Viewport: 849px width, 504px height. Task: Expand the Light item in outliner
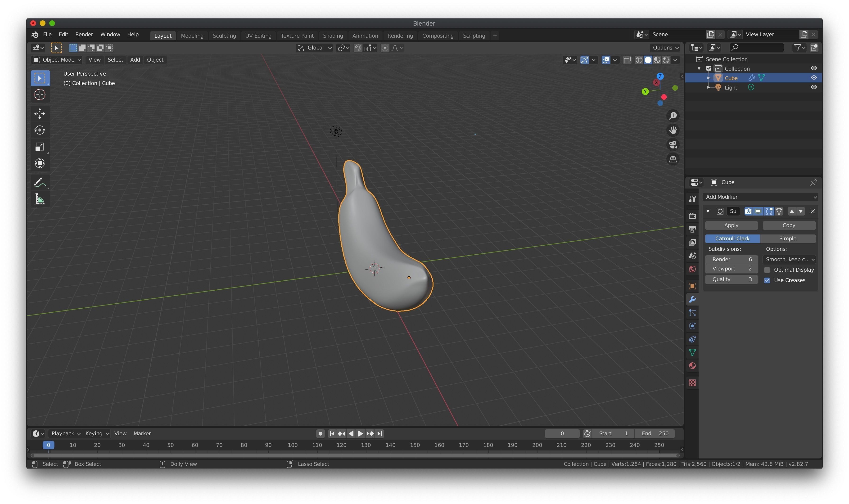tap(708, 87)
